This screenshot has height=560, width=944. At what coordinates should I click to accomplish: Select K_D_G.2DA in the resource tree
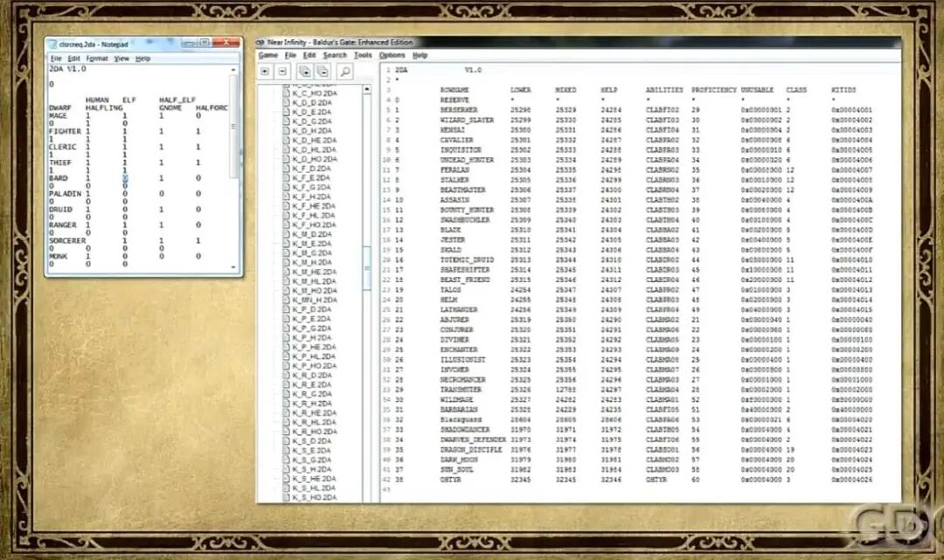pos(311,121)
